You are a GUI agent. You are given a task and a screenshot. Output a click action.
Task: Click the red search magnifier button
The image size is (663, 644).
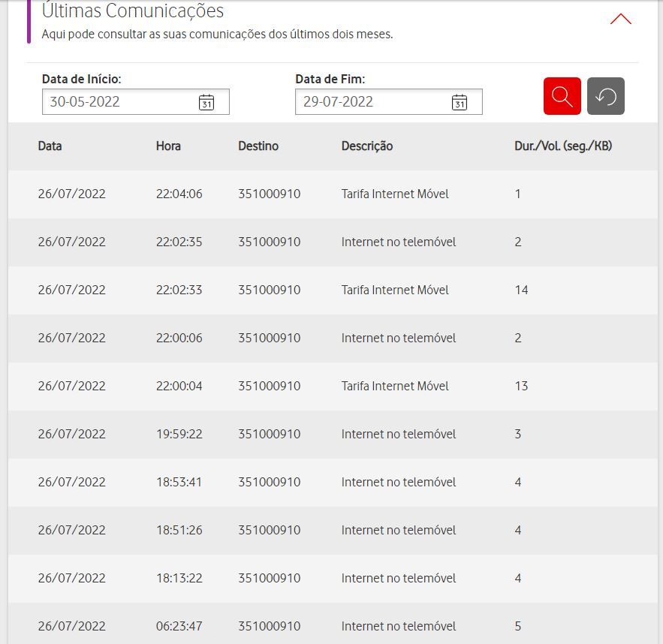coord(562,96)
